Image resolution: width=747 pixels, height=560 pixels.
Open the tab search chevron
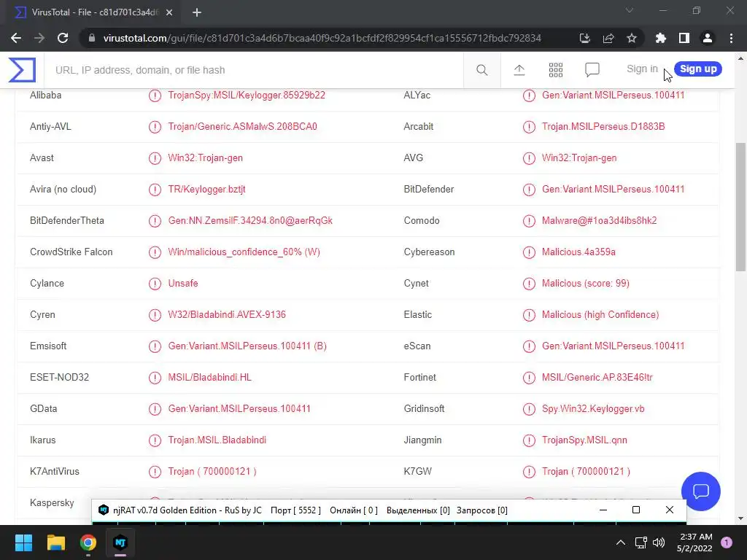pos(630,10)
